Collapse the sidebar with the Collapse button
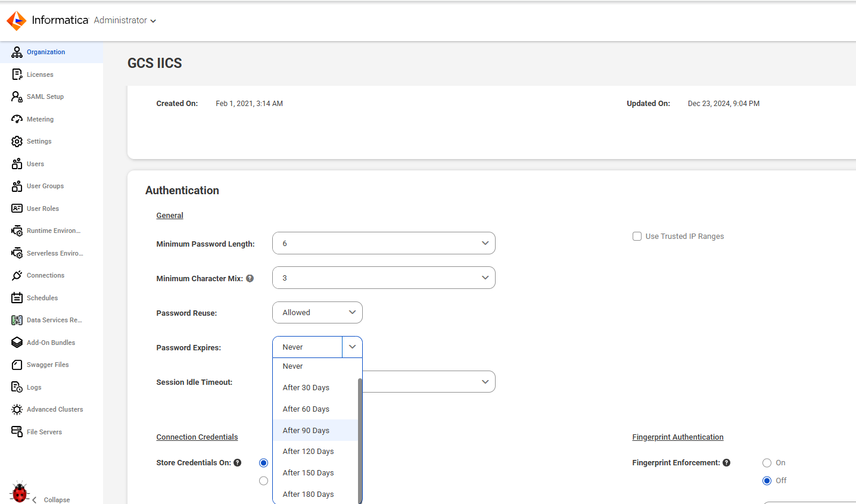This screenshot has height=504, width=856. coord(51,500)
